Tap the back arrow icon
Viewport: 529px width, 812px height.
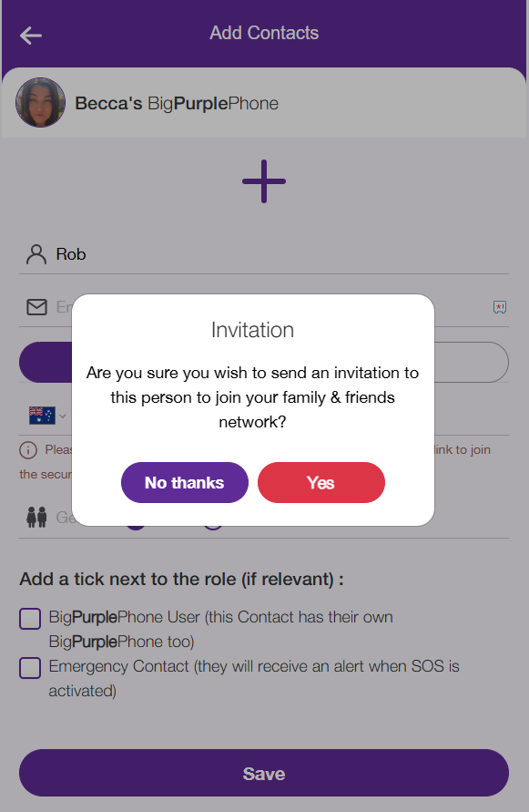click(x=31, y=36)
